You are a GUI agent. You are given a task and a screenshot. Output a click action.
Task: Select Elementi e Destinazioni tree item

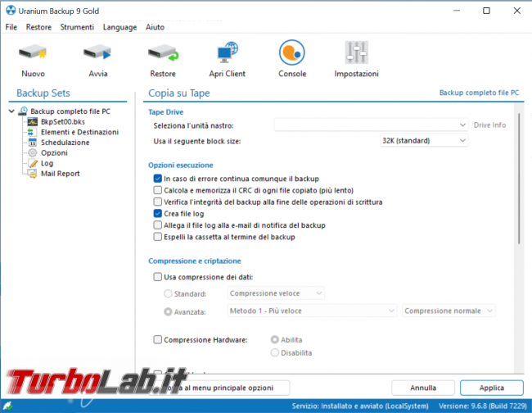coord(79,132)
